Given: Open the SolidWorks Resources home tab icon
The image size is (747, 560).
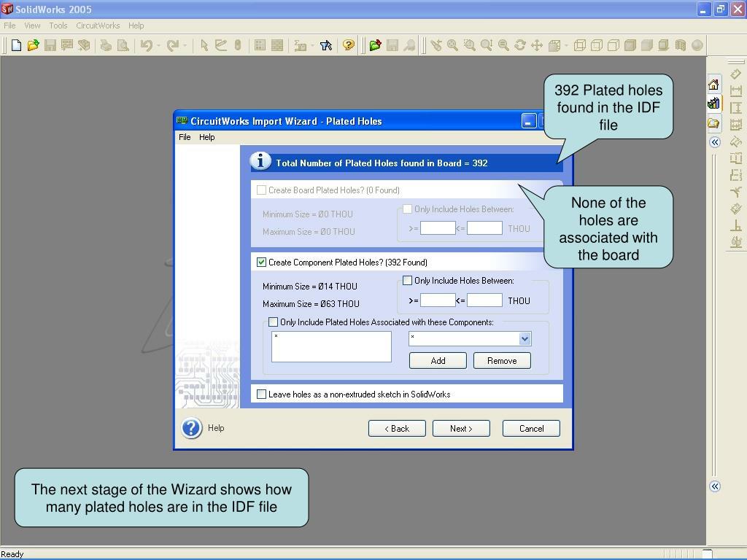Looking at the screenshot, I should (713, 85).
